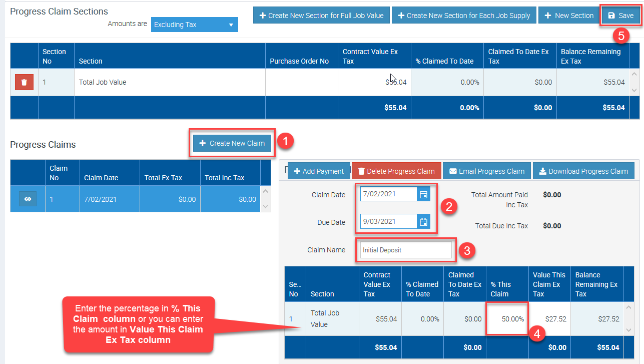This screenshot has height=364, width=644.
Task: Select the 7/02/2021 claim row
Action: pos(100,199)
